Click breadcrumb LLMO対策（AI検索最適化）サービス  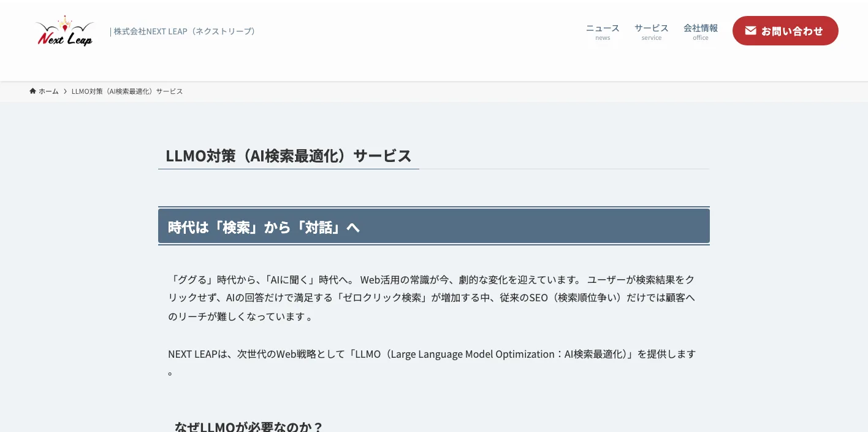[x=127, y=91]
